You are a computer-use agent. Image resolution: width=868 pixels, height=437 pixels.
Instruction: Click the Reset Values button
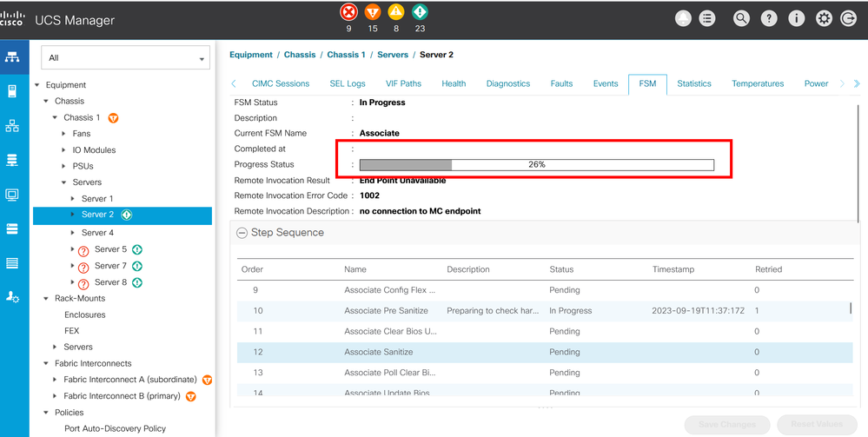[x=817, y=425]
